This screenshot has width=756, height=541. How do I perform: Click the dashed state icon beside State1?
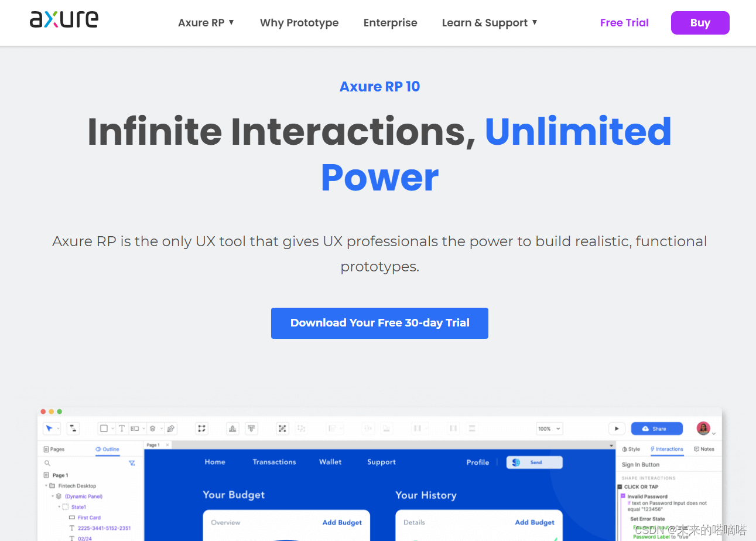[x=66, y=507]
